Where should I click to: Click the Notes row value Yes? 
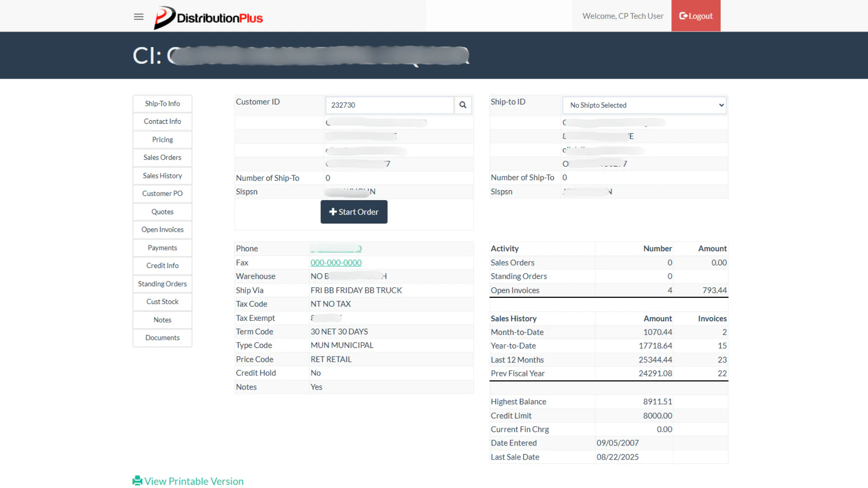[316, 387]
